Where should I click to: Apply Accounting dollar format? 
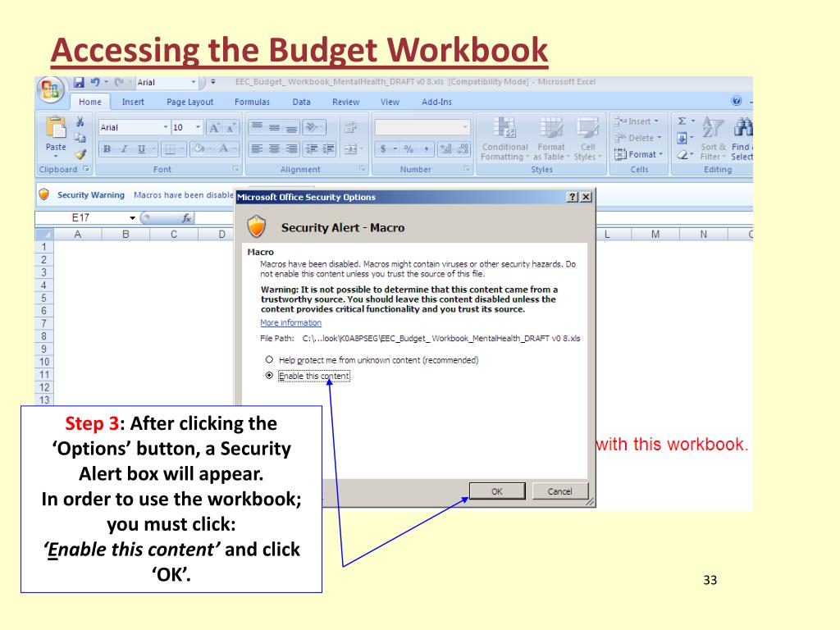click(383, 148)
